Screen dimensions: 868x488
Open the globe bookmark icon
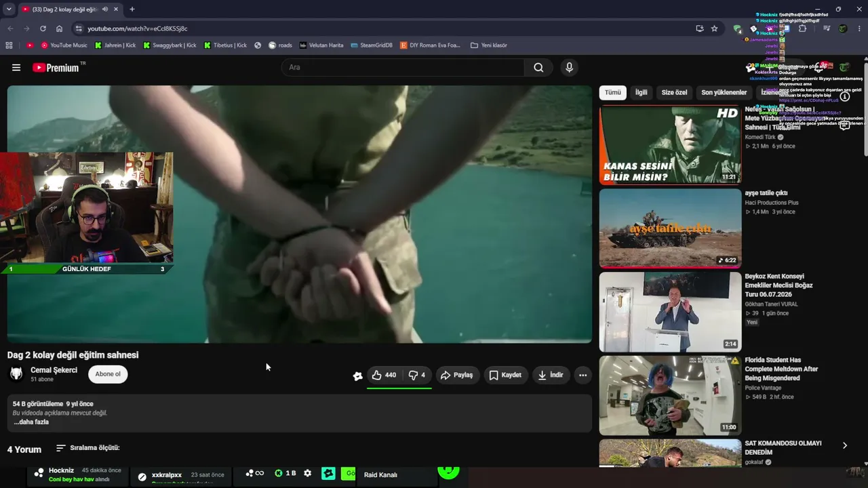click(x=258, y=45)
